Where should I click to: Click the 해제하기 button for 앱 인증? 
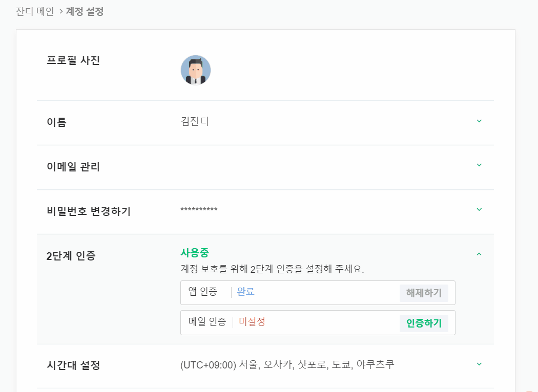[x=424, y=293]
